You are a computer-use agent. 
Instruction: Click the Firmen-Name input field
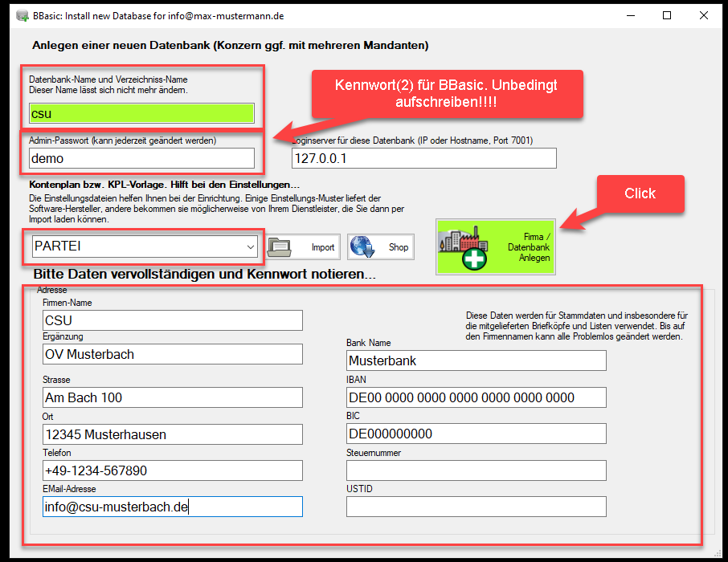click(x=172, y=320)
